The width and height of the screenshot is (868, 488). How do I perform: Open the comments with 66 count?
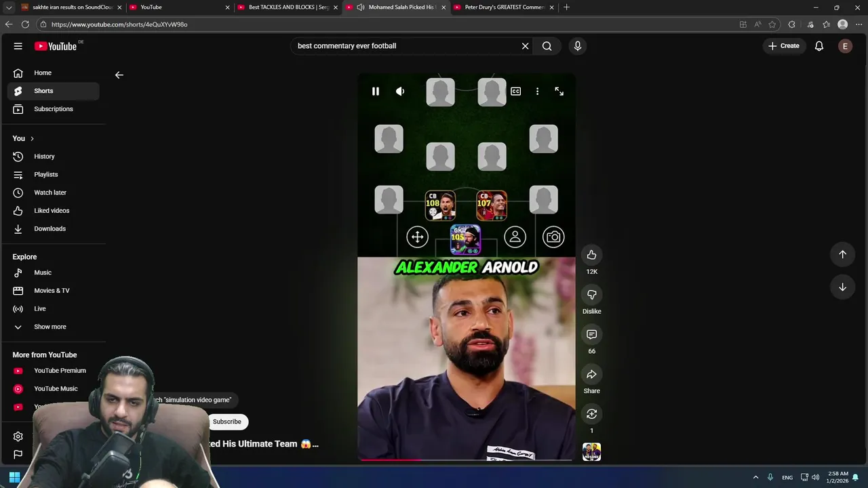click(592, 335)
